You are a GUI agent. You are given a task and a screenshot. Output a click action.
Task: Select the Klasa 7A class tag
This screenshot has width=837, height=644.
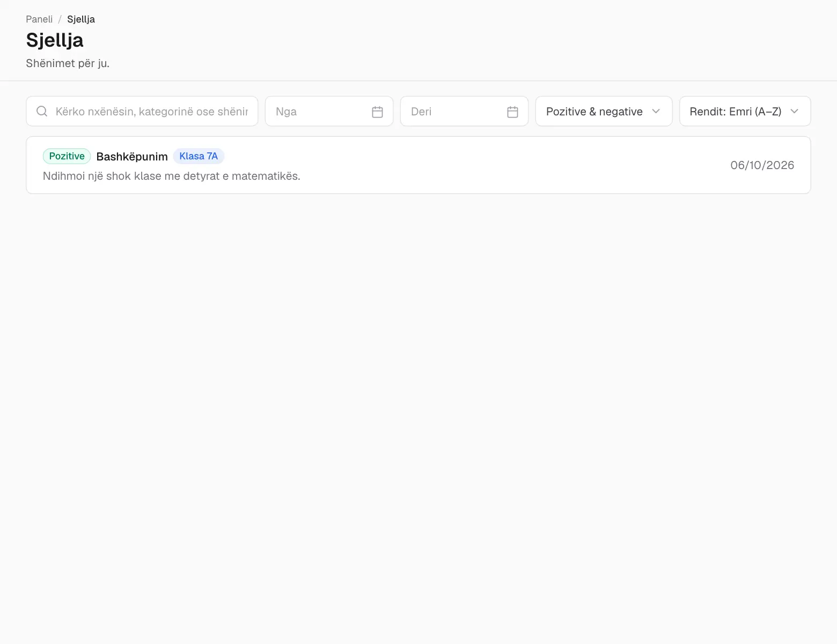coord(199,156)
